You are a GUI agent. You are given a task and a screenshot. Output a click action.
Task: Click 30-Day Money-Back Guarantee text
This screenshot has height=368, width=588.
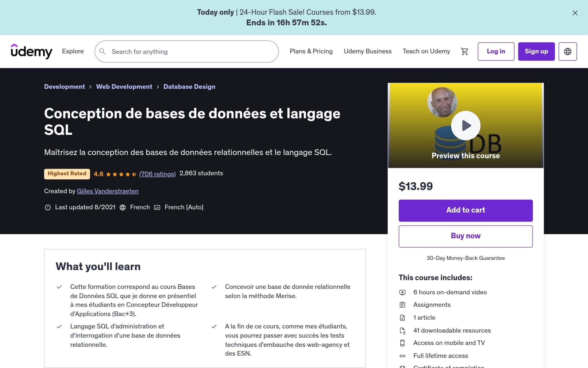[x=465, y=258]
